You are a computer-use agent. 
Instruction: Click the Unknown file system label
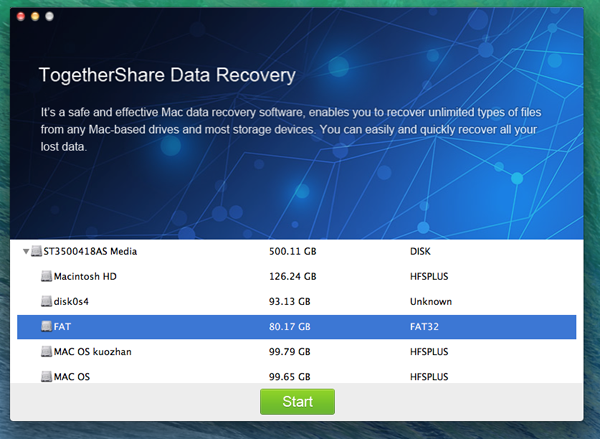point(431,302)
